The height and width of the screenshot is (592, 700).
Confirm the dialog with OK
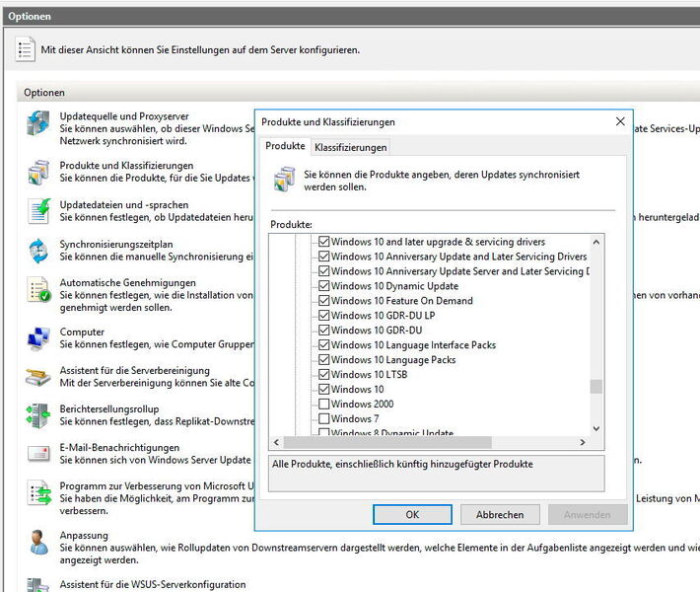(x=412, y=515)
